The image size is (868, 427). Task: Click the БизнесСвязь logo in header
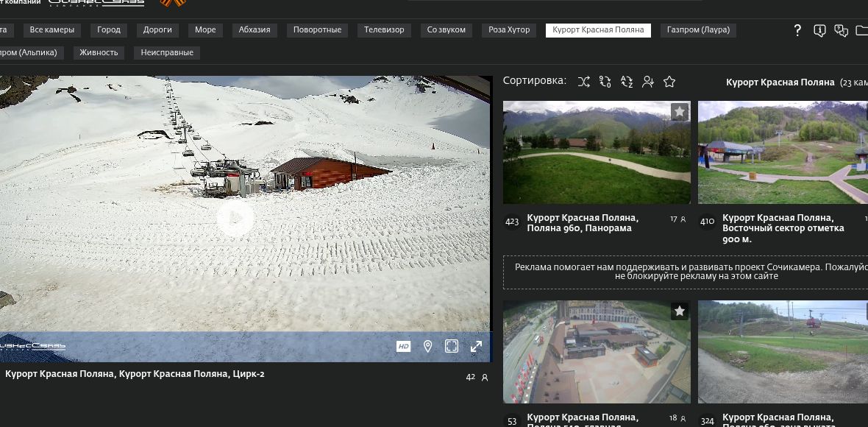(96, 3)
